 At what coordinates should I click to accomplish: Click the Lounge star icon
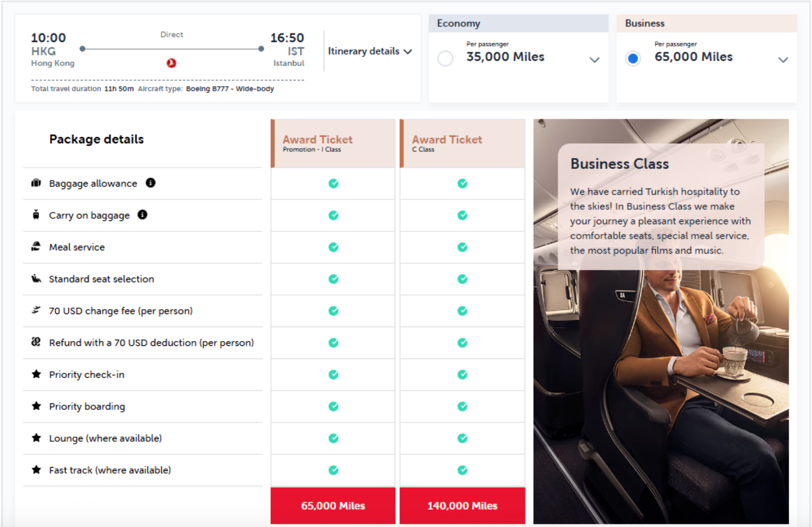[36, 438]
